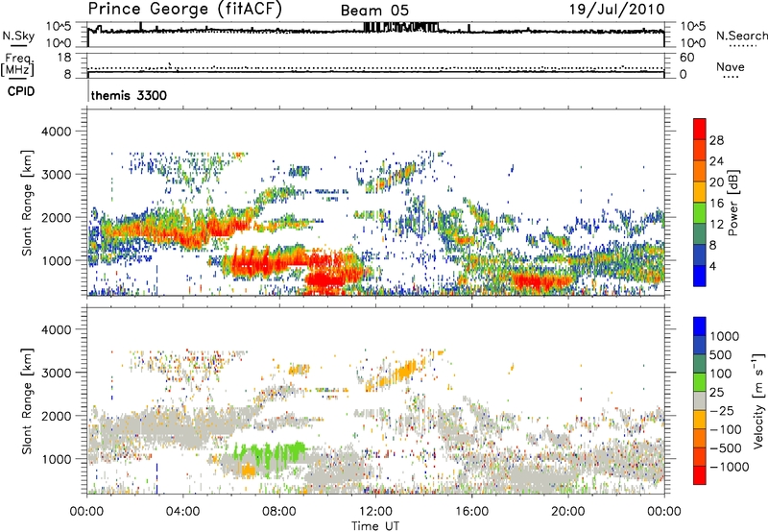Image resolution: width=768 pixels, height=532 pixels.
Task: Click the "18" frequency axis tick
Action: click(64, 58)
